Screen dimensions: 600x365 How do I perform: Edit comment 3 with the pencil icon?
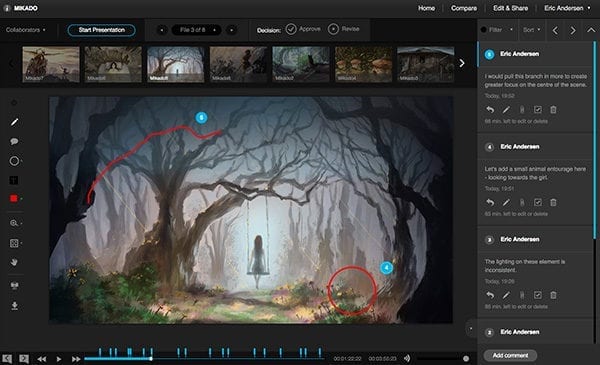click(506, 295)
